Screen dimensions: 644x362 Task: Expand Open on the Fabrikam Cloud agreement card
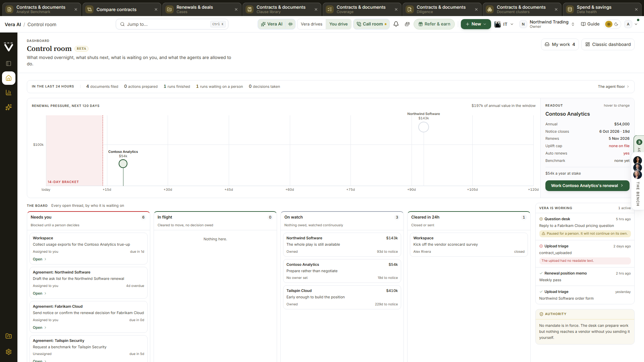click(40, 327)
